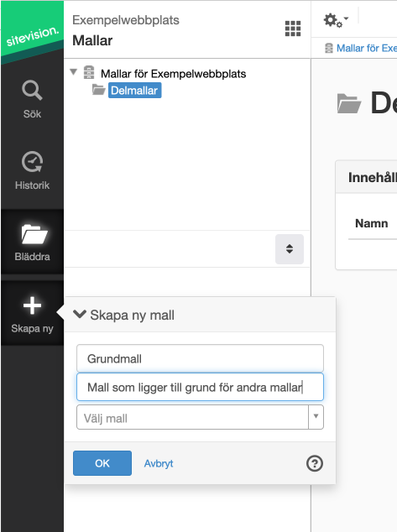Select Mallar för Exempelwebbplats tree item
The image size is (397, 532).
click(173, 74)
